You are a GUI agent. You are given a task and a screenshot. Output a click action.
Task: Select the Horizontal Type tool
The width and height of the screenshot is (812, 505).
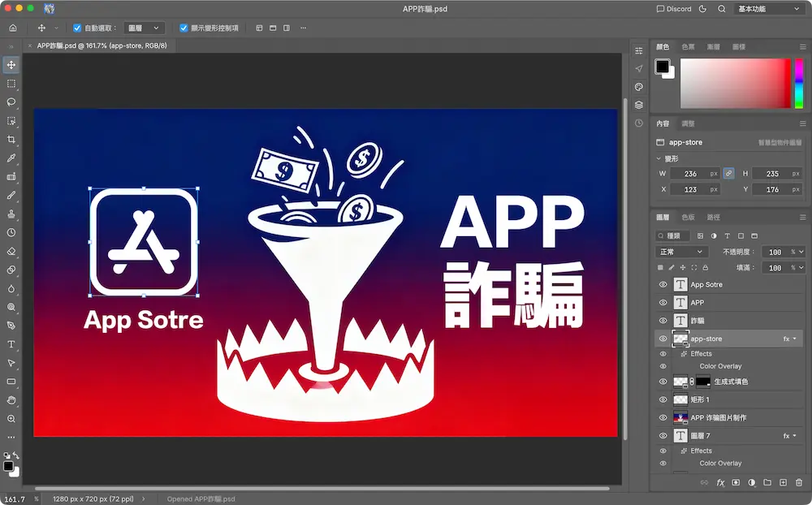coord(11,344)
